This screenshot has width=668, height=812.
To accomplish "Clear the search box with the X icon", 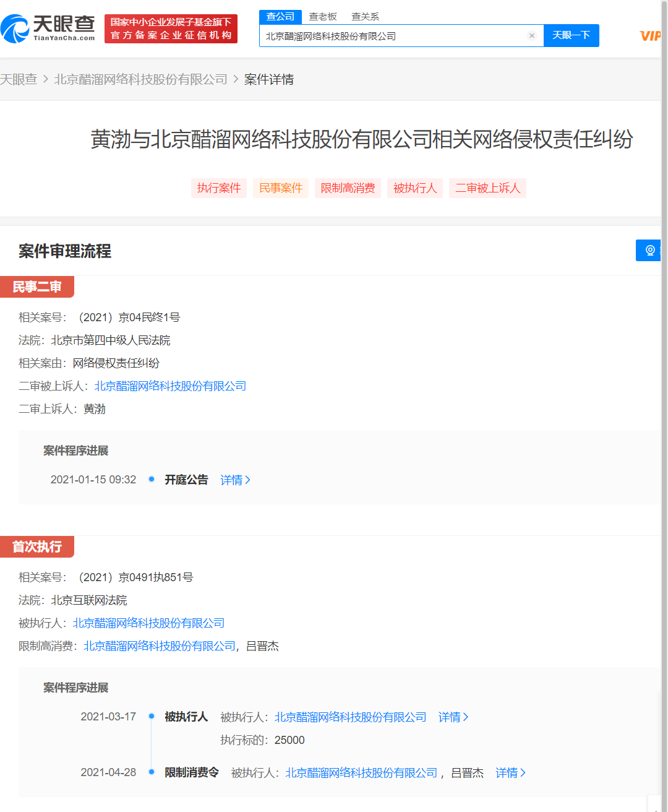I will pyautogui.click(x=531, y=36).
